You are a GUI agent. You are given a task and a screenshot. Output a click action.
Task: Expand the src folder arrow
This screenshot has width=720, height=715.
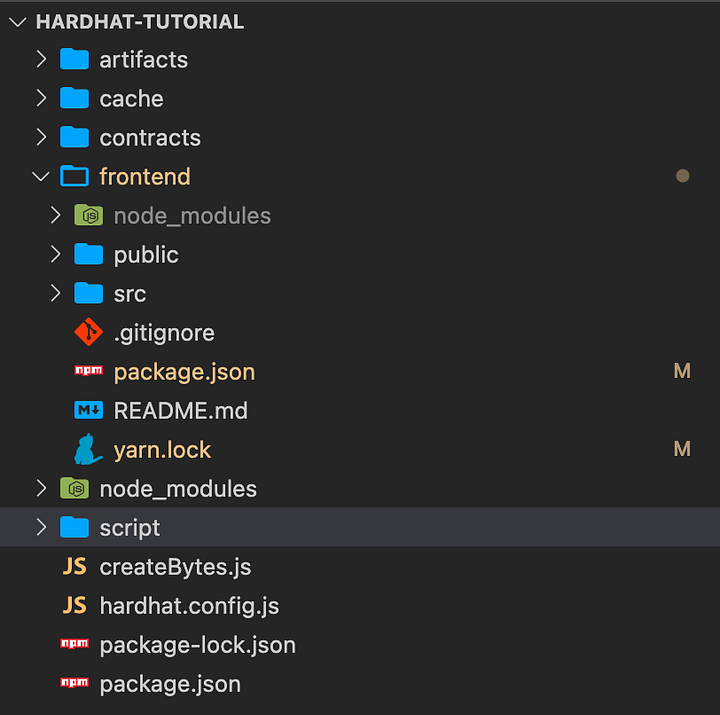(56, 294)
